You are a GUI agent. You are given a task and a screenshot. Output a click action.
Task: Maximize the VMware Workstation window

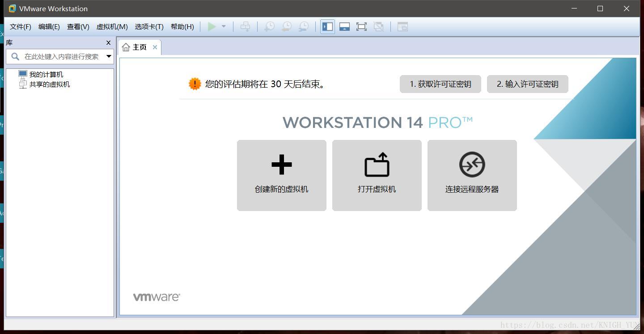pos(600,8)
